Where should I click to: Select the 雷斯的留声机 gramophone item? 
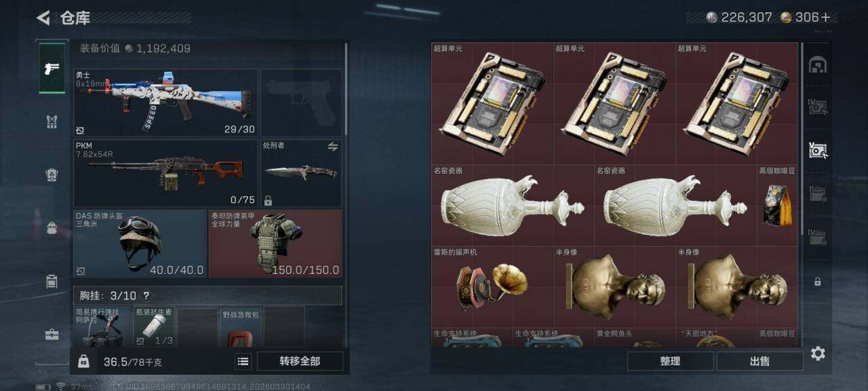[492, 286]
